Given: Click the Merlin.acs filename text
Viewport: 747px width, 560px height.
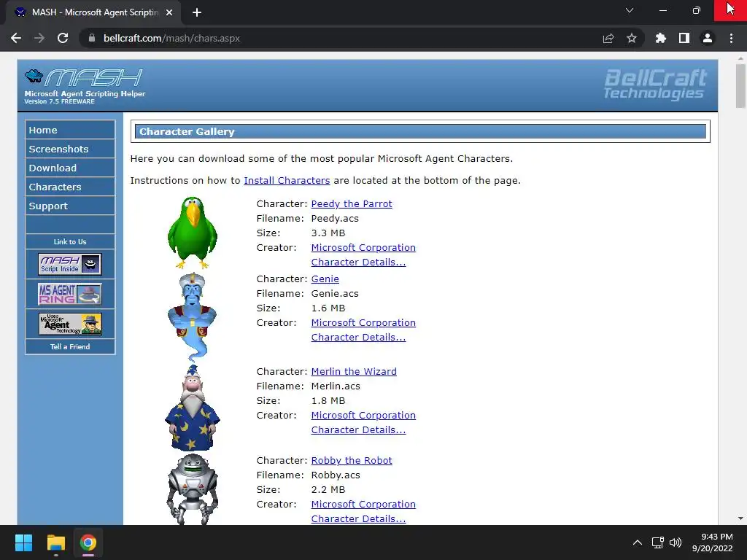Looking at the screenshot, I should click(x=336, y=386).
